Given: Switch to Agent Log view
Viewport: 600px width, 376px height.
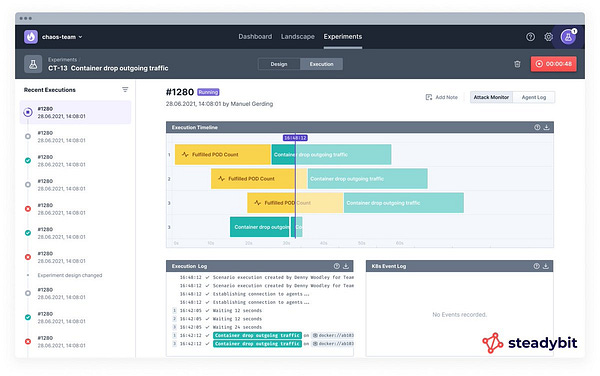Looking at the screenshot, I should (534, 97).
